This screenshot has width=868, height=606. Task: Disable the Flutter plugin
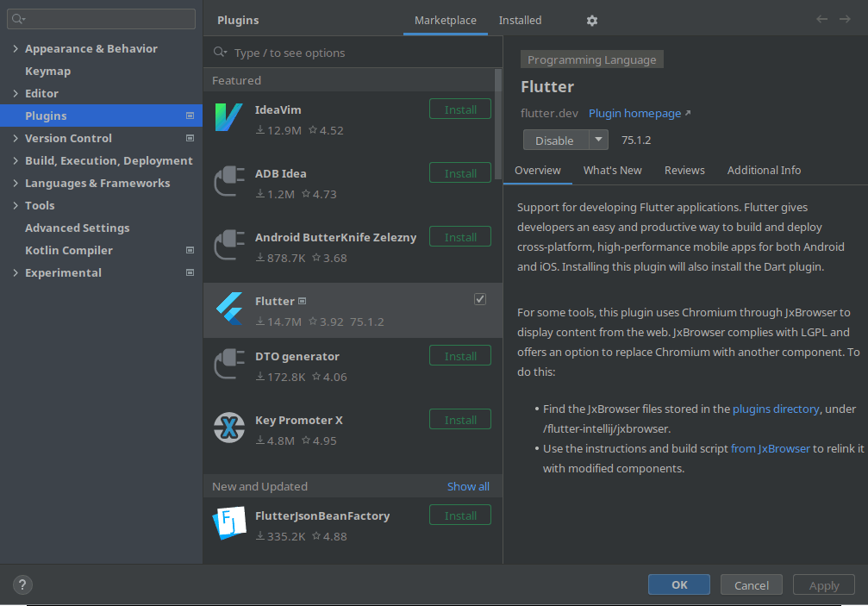pos(556,140)
